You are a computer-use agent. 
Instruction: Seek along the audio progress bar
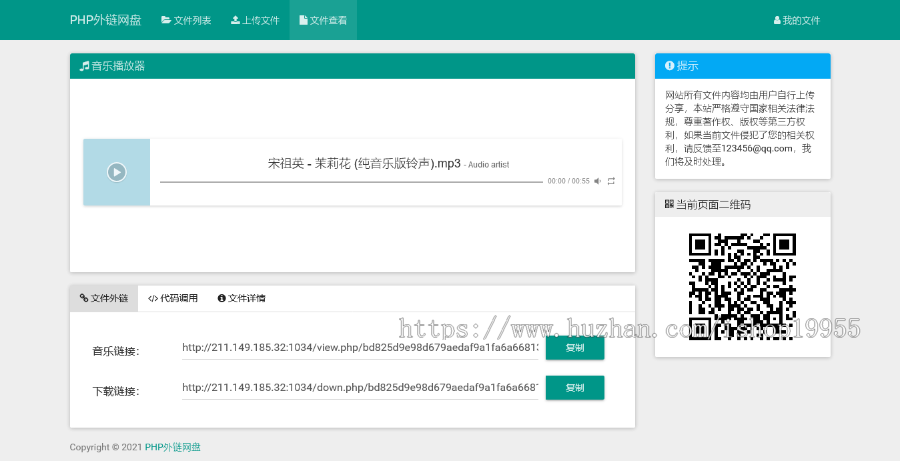(350, 182)
